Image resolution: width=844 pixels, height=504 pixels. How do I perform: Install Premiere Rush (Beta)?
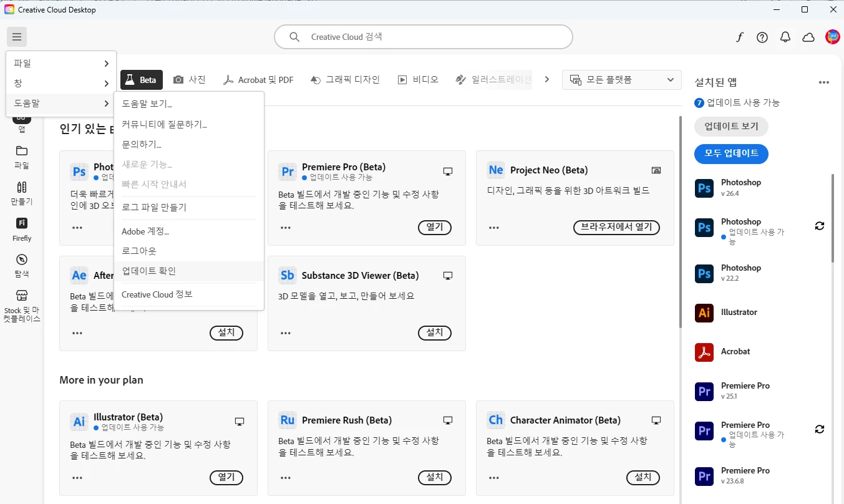[435, 478]
